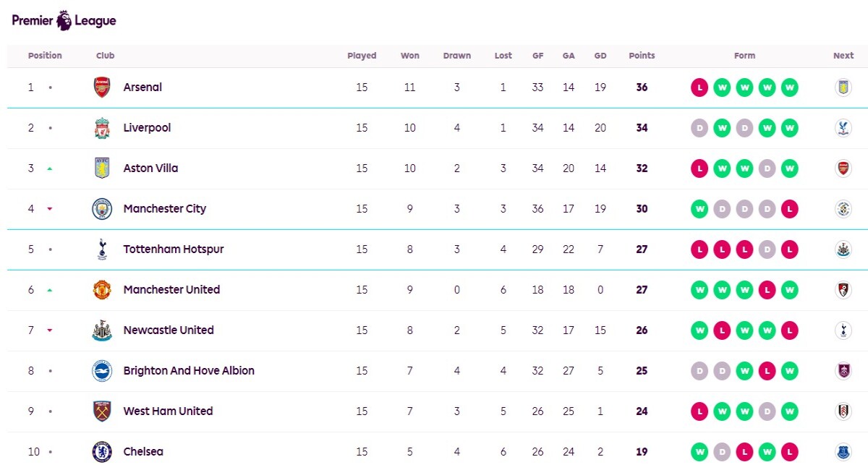Open the Newcastle United badge in Club column
Screen dimensions: 868x470
coord(102,330)
